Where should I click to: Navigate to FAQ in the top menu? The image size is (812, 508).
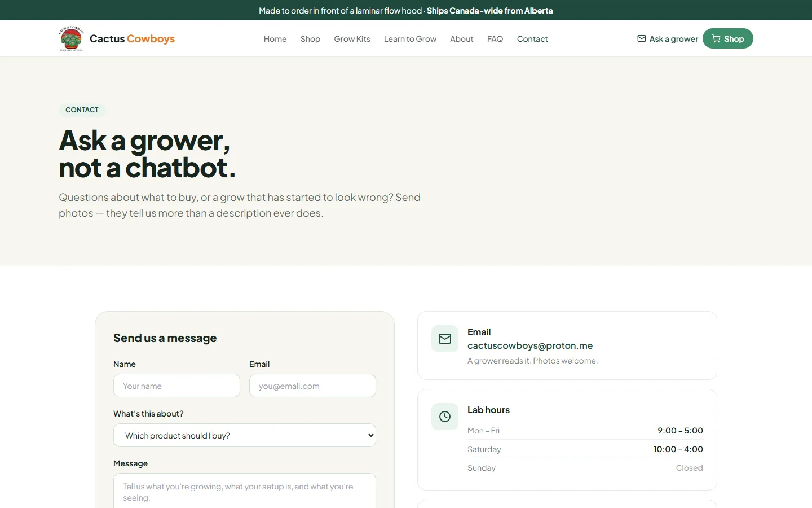tap(495, 39)
